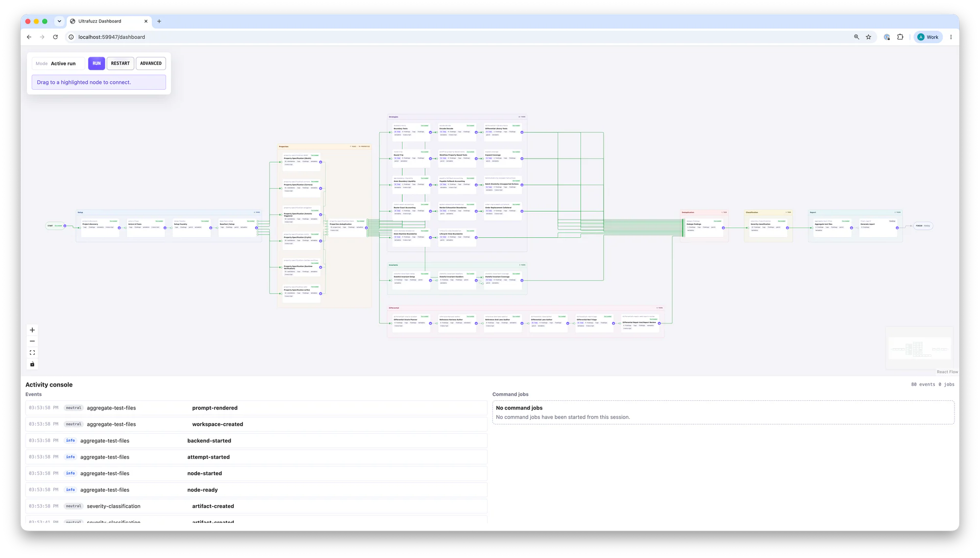Click plus handle on Order Replacement Collateral node
The height and width of the screenshot is (558, 980).
click(x=522, y=212)
